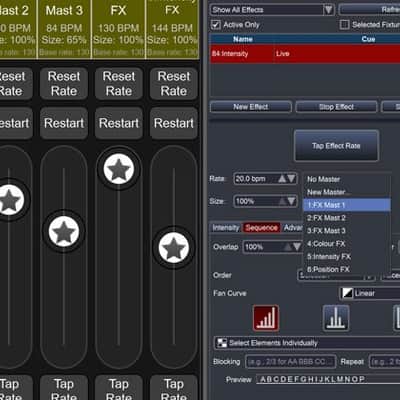Click Tap Rate under 130 BPM FX fader

coord(119,388)
